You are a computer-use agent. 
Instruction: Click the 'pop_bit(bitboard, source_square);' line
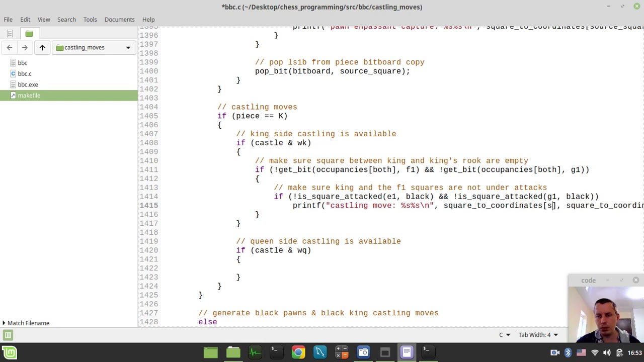(x=333, y=71)
